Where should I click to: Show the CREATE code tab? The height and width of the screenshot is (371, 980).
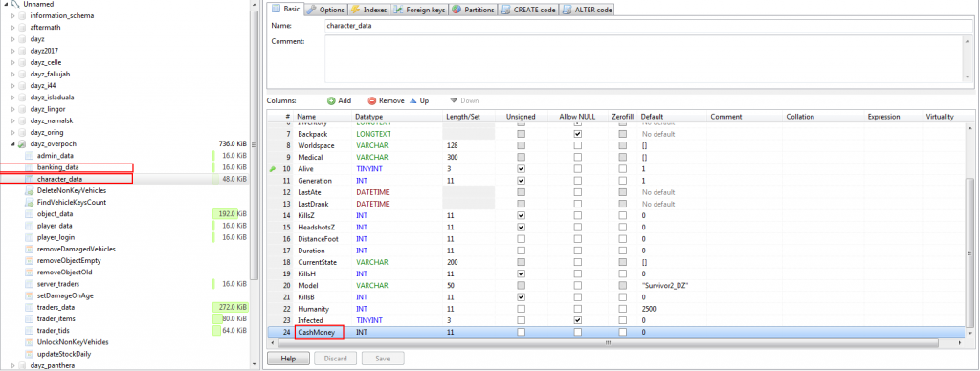point(528,10)
